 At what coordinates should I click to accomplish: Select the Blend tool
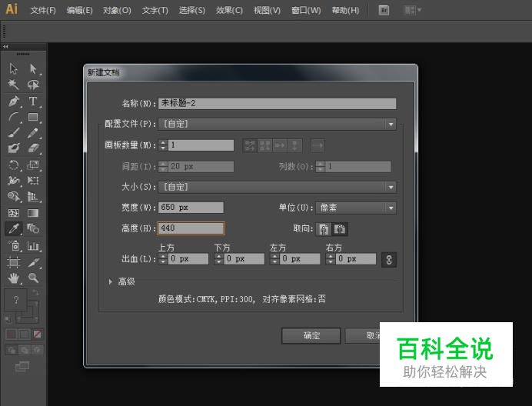33,228
